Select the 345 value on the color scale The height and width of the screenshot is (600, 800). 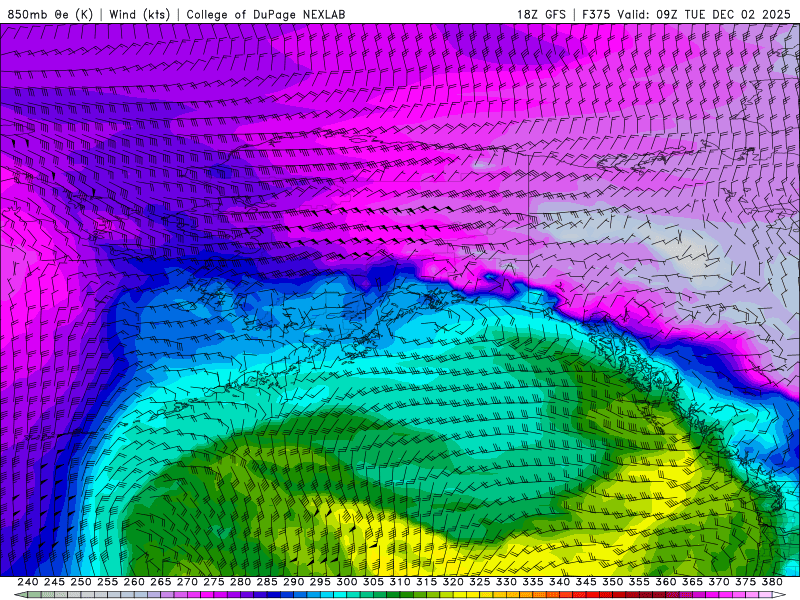(x=586, y=582)
